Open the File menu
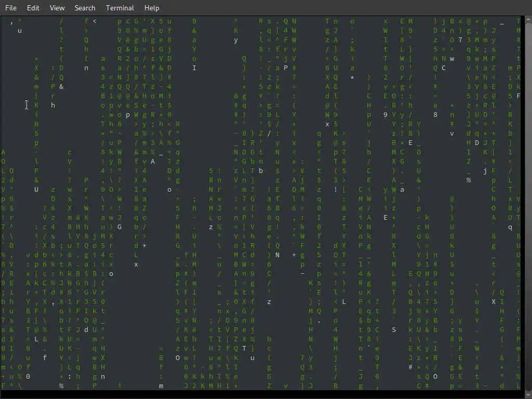This screenshot has width=532, height=399. pyautogui.click(x=11, y=8)
